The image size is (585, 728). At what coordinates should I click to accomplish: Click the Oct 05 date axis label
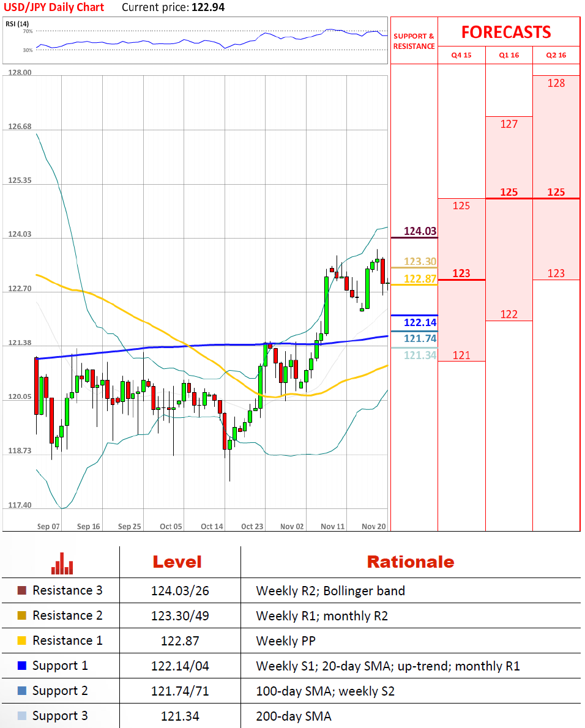click(x=171, y=526)
